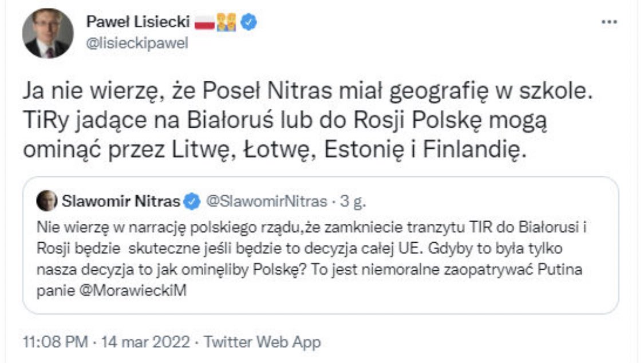Screen dimensions: 644x363
Task: Open the Slawomir Nitras name in quoted tweet
Action: click(x=120, y=202)
